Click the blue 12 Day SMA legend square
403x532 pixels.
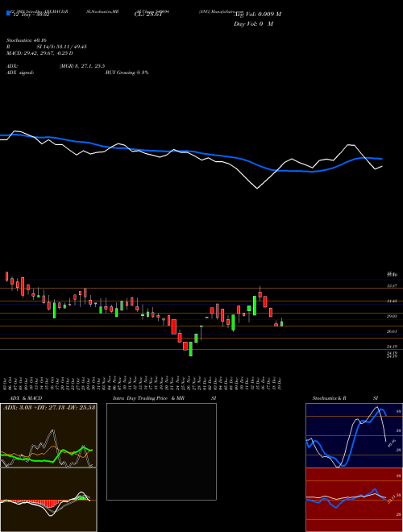pos(8,14)
